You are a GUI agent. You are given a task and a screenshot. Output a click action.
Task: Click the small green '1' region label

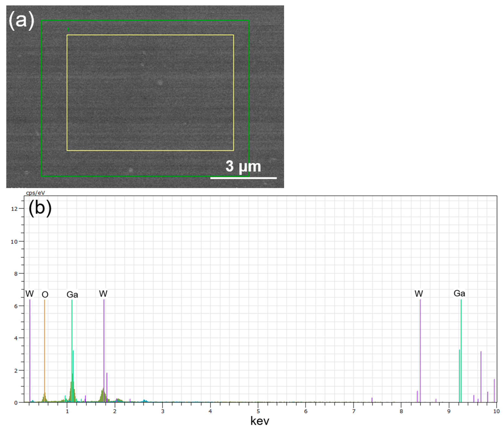pyautogui.click(x=68, y=29)
